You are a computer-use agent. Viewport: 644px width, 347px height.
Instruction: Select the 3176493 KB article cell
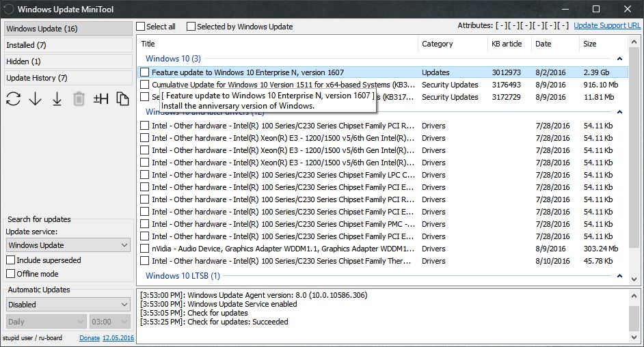pyautogui.click(x=507, y=85)
